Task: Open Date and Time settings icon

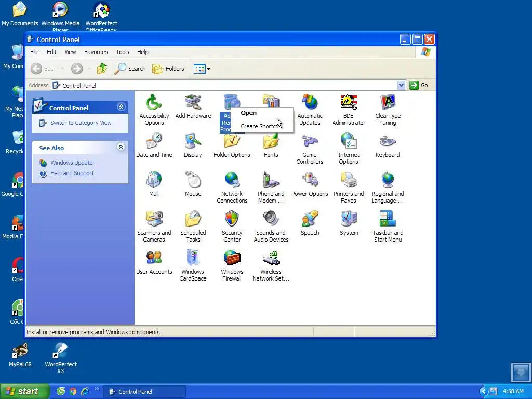Action: coord(154,145)
